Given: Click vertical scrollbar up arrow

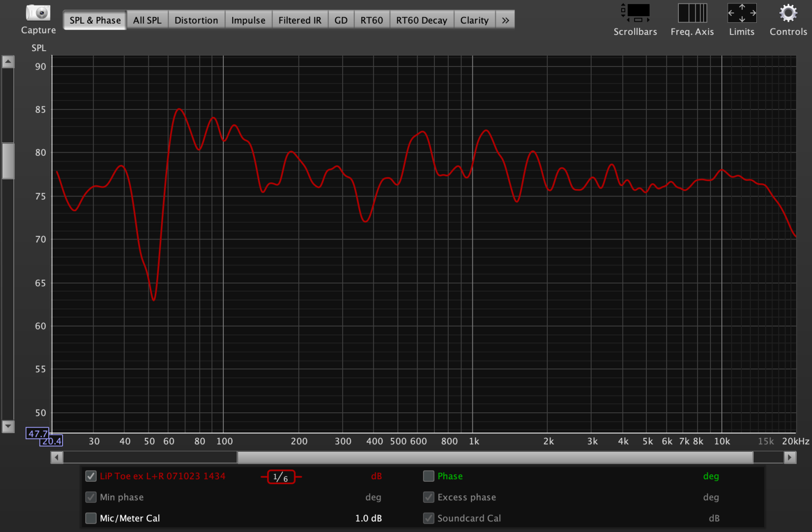Looking at the screenshot, I should click(8, 62).
